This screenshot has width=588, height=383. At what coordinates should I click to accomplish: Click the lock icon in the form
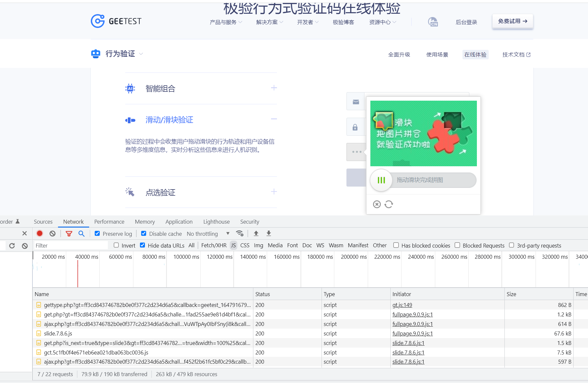coord(355,127)
